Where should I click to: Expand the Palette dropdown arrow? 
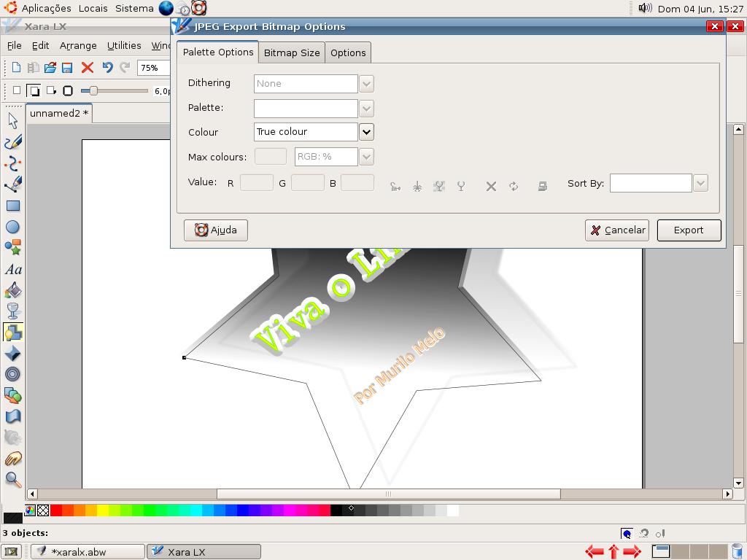[x=366, y=108]
